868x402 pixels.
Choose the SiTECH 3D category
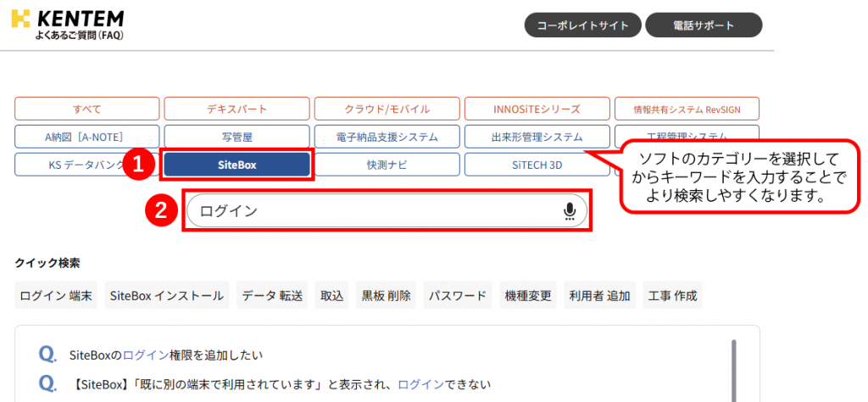pos(537,165)
